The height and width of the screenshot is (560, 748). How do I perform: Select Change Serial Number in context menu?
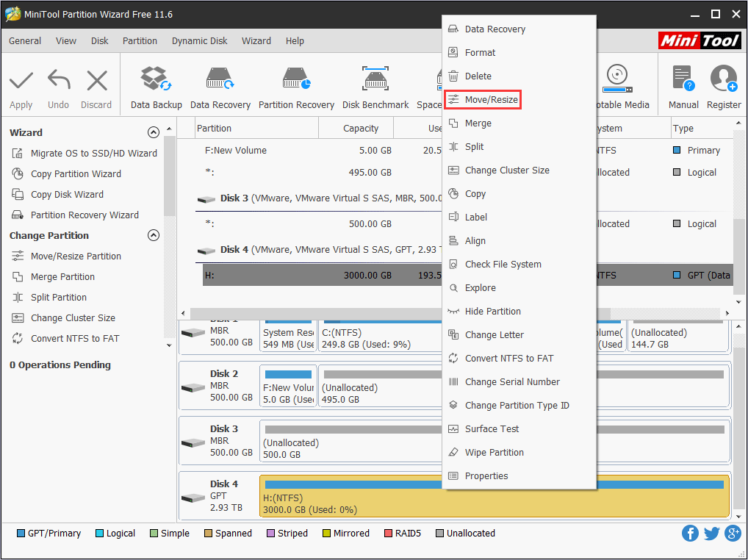tap(519, 381)
